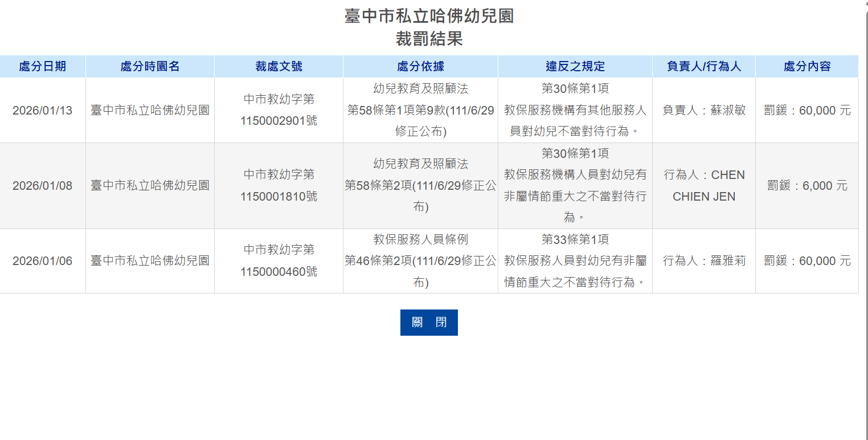Select the 裁處文號 column header
The height and width of the screenshot is (440, 868).
point(279,67)
